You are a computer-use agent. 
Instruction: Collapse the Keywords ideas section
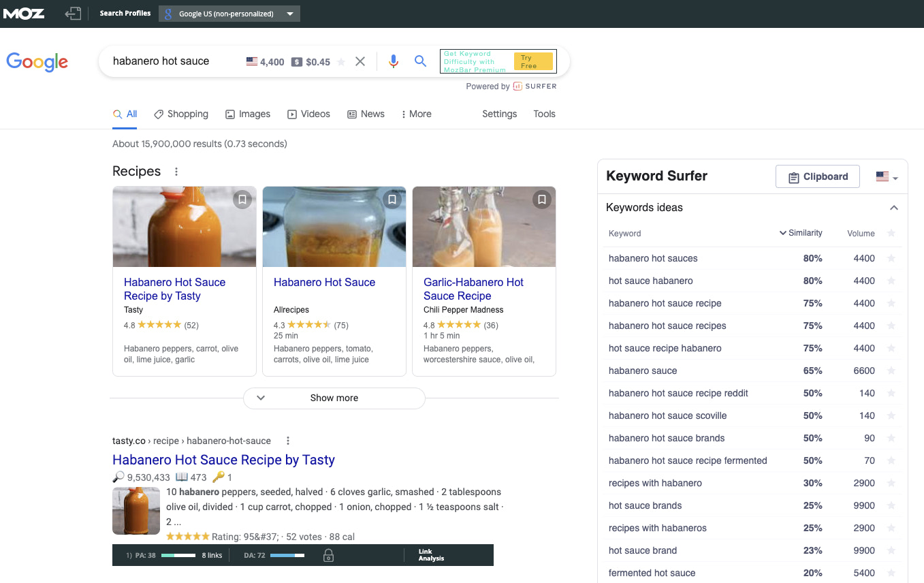coord(894,207)
